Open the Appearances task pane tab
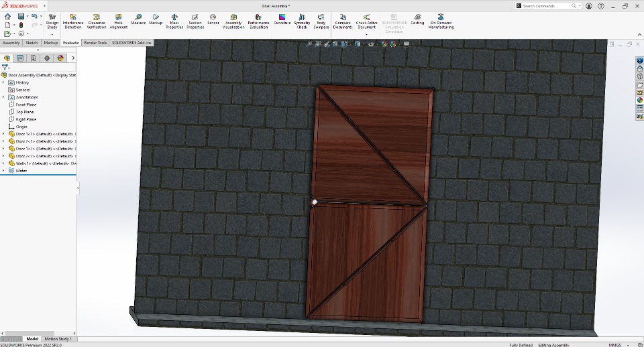Viewport: 644px width, 347px height. [x=639, y=100]
